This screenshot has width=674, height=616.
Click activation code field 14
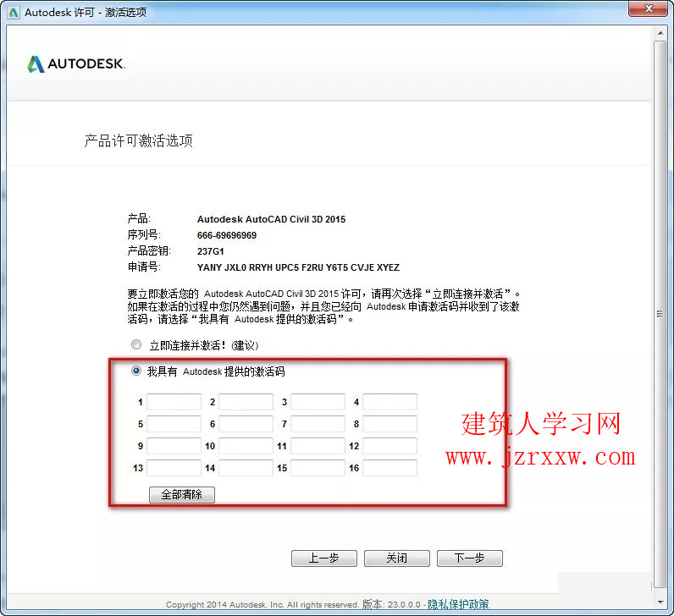pos(246,468)
